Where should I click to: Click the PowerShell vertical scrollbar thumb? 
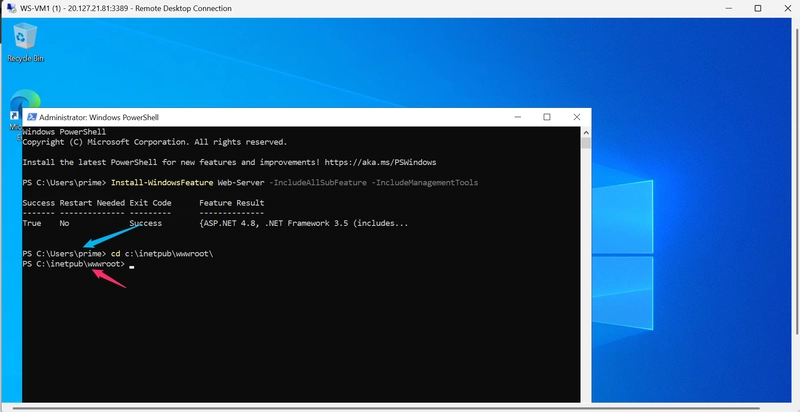point(586,143)
